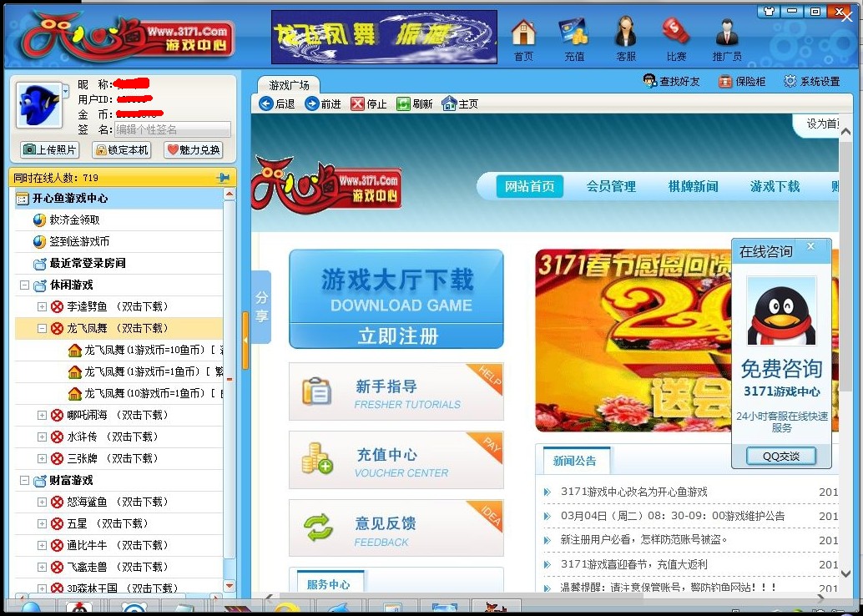
Task: Select room 龙飞凤舞 (1游戏币=10鱼币)
Action: [x=145, y=350]
